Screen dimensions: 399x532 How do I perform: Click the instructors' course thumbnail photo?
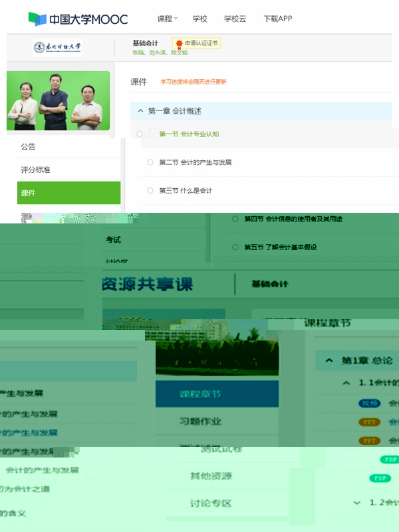pyautogui.click(x=59, y=100)
